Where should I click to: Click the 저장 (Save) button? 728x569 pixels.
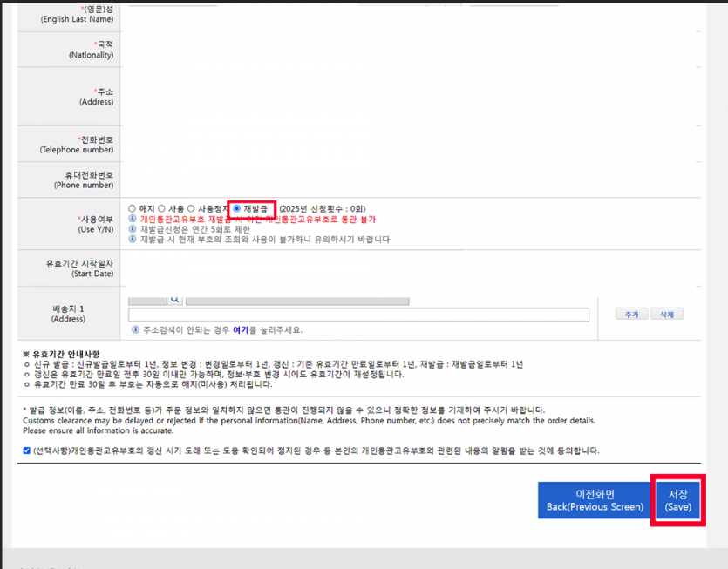[678, 501]
